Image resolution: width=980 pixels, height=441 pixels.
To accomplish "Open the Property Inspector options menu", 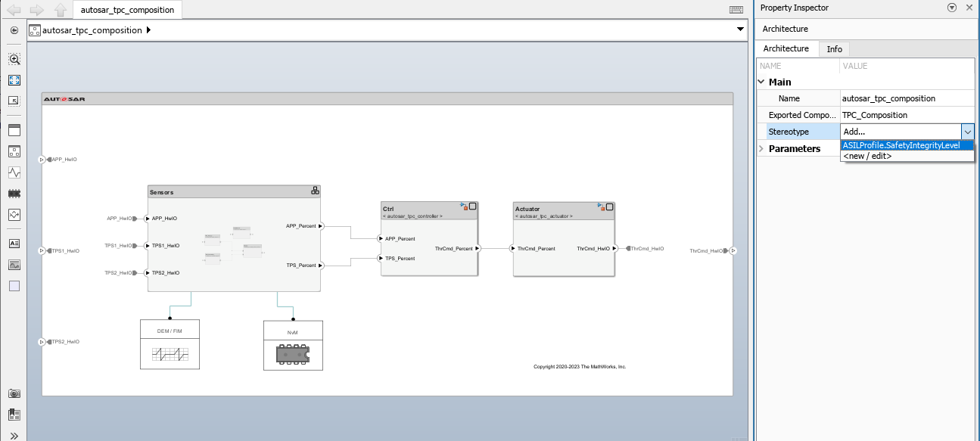I will pyautogui.click(x=951, y=8).
